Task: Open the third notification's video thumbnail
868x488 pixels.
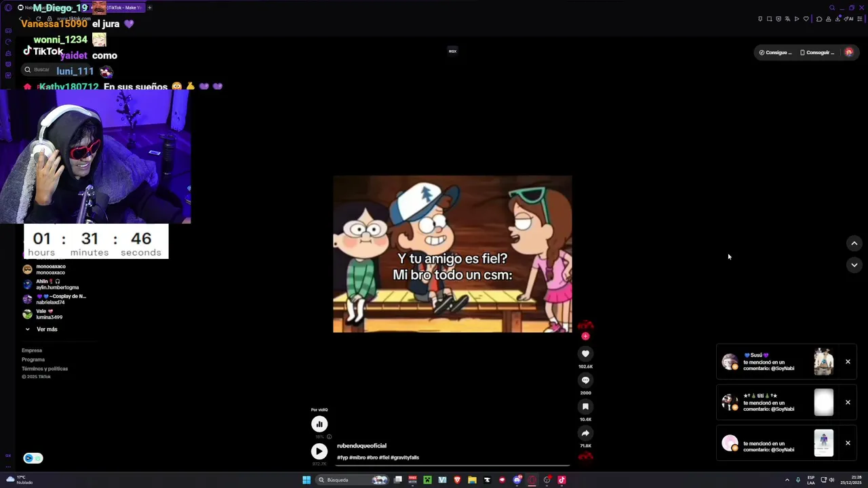Action: pos(824,443)
